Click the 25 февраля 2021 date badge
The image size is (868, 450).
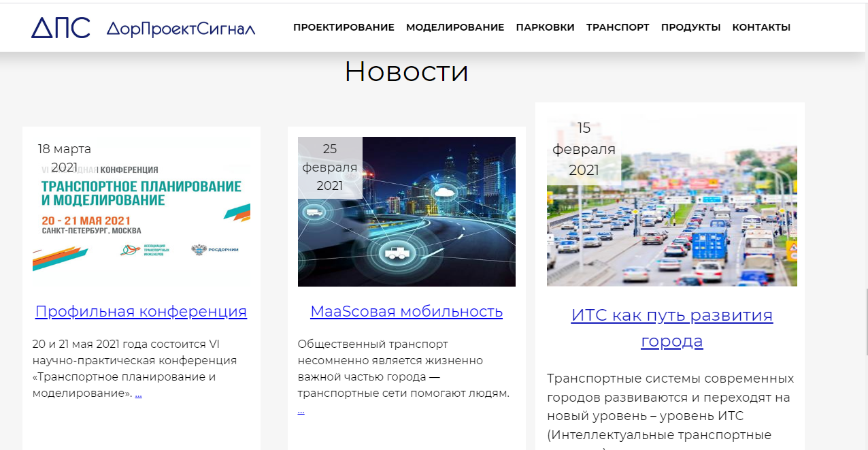(330, 167)
